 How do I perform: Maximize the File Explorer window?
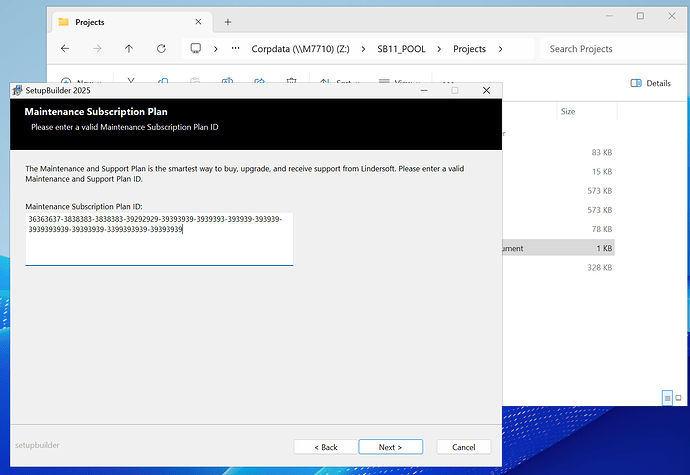pyautogui.click(x=640, y=16)
